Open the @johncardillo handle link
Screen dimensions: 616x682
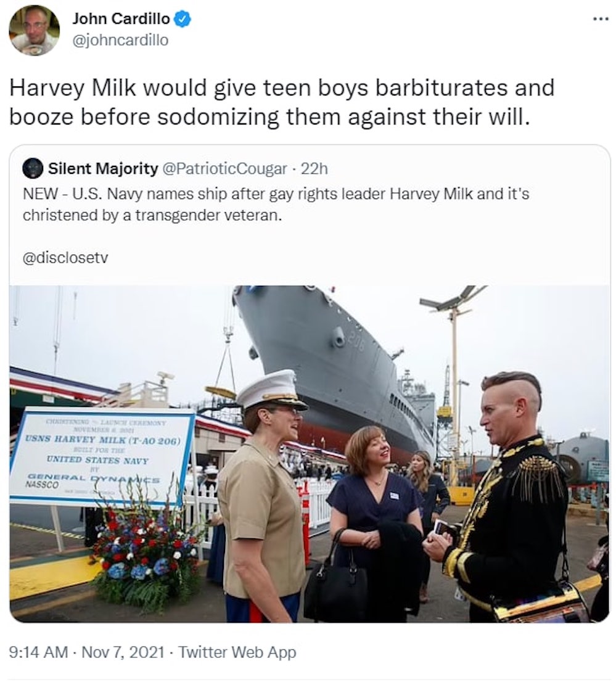(120, 40)
